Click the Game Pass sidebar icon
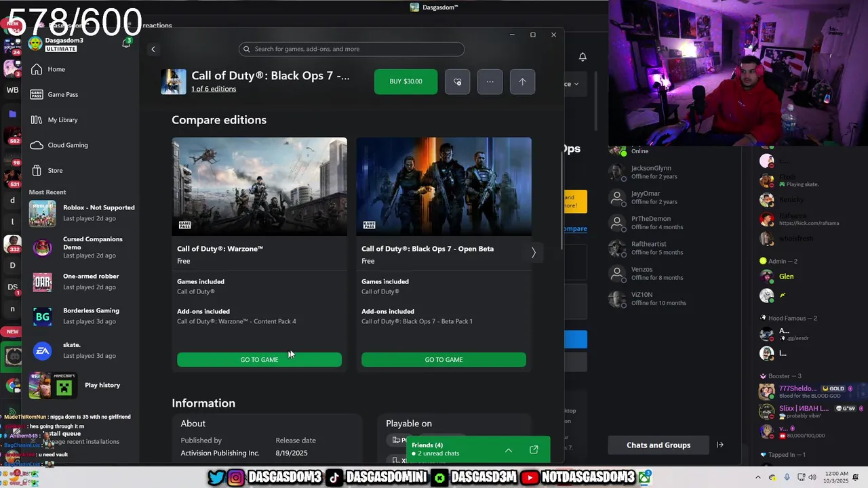 (37, 94)
